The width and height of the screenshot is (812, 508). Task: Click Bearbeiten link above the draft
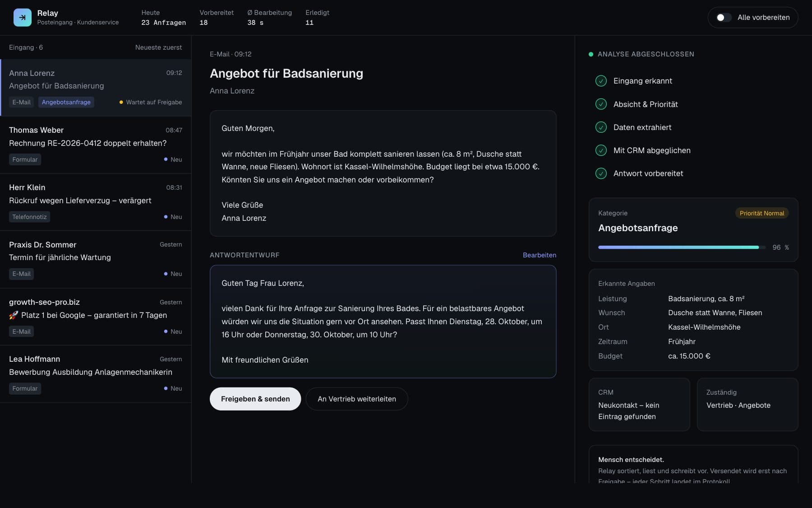point(540,255)
